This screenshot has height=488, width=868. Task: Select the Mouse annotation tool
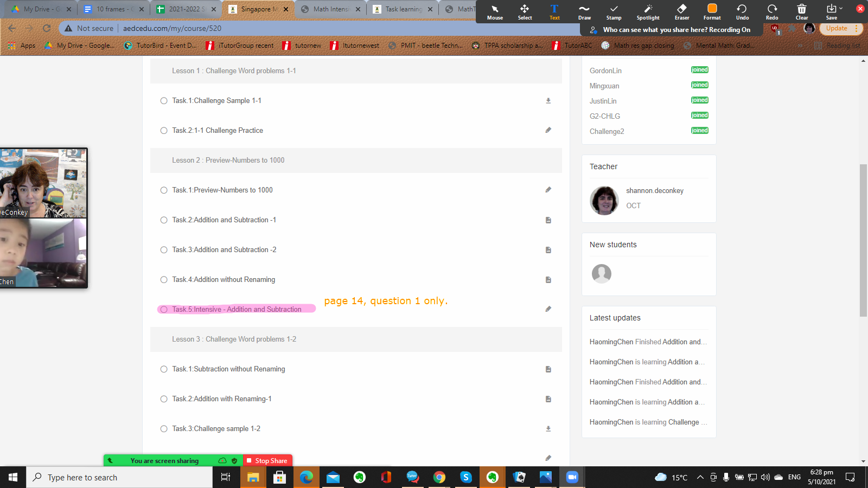tap(495, 12)
